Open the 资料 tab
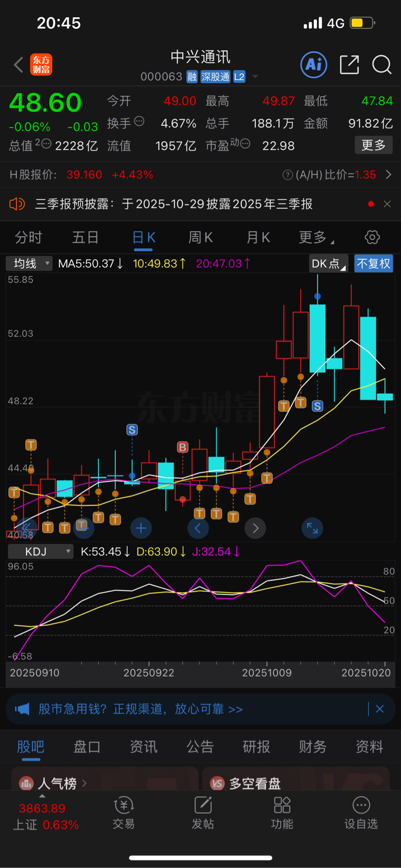The image size is (401, 868). pyautogui.click(x=369, y=747)
